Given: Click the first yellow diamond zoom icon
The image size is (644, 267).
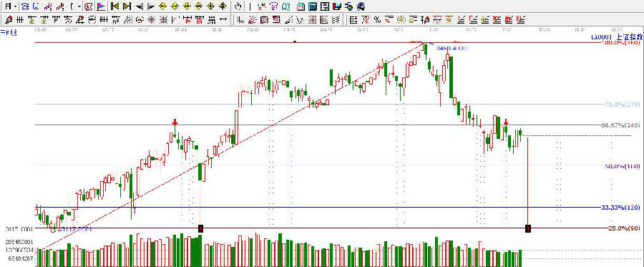Looking at the screenshot, I should (162, 6).
